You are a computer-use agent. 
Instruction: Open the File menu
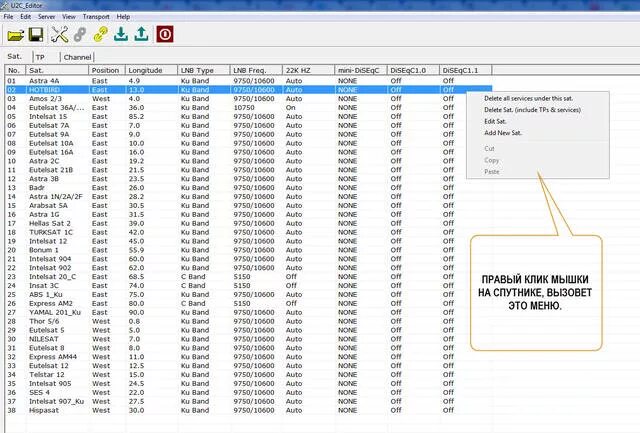(9, 17)
